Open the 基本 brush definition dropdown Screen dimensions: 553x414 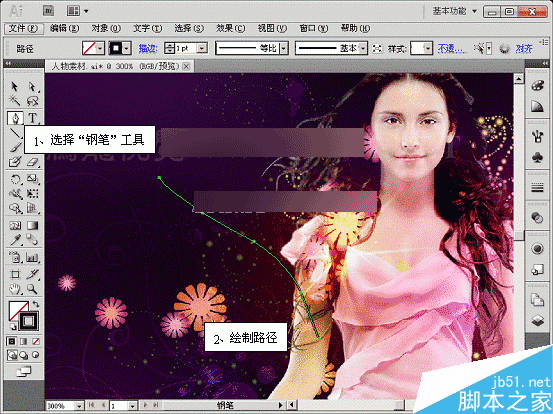(x=363, y=48)
